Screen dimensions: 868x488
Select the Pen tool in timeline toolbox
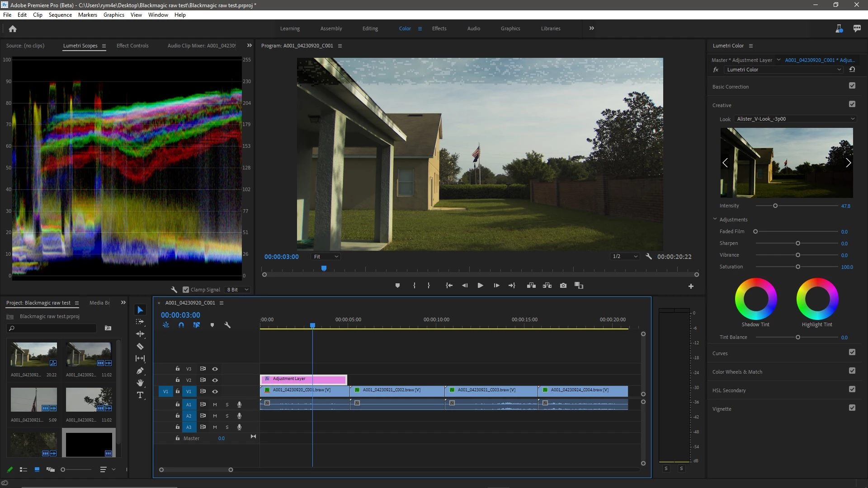click(140, 371)
